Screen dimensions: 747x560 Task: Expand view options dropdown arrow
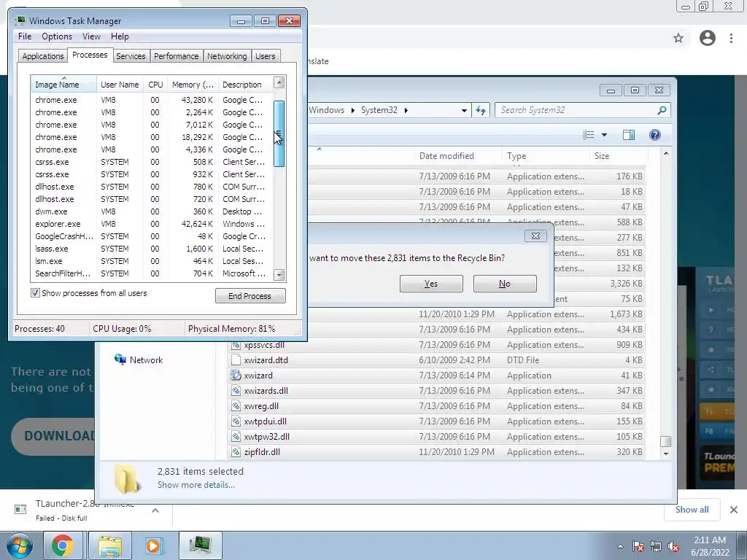pos(604,135)
